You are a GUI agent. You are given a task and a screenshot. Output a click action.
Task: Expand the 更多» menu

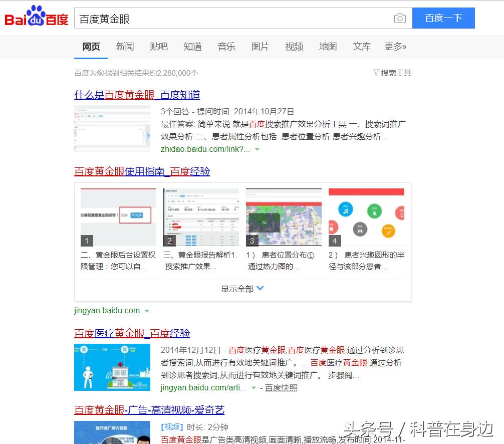pos(395,47)
